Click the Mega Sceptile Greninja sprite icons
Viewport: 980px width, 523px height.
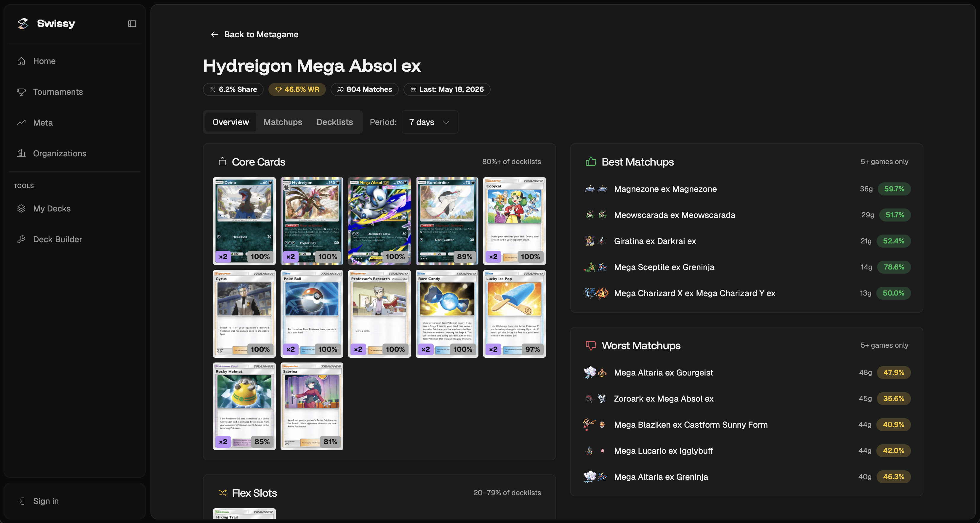[596, 267]
